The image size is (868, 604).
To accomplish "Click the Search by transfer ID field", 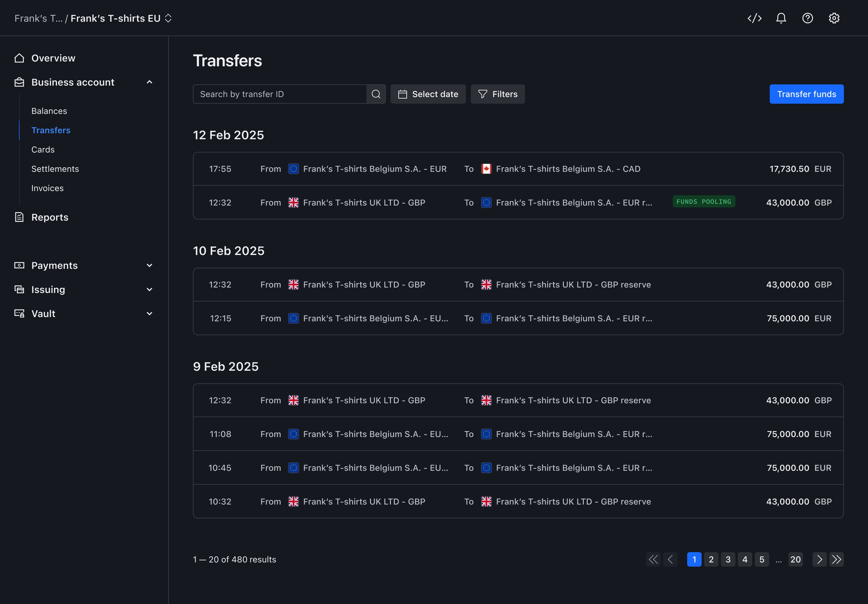I will coord(280,94).
